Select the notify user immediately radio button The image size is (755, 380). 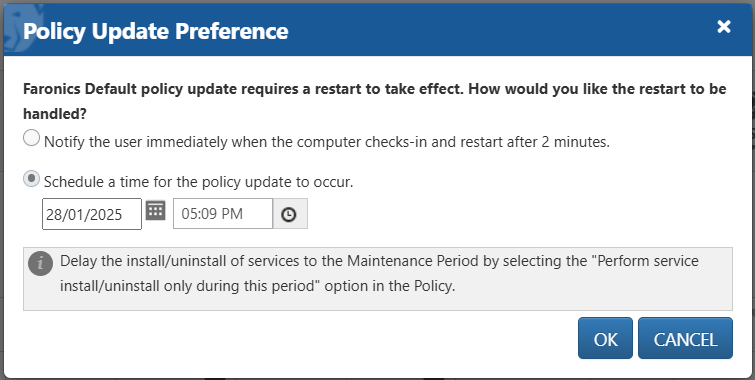click(x=31, y=139)
